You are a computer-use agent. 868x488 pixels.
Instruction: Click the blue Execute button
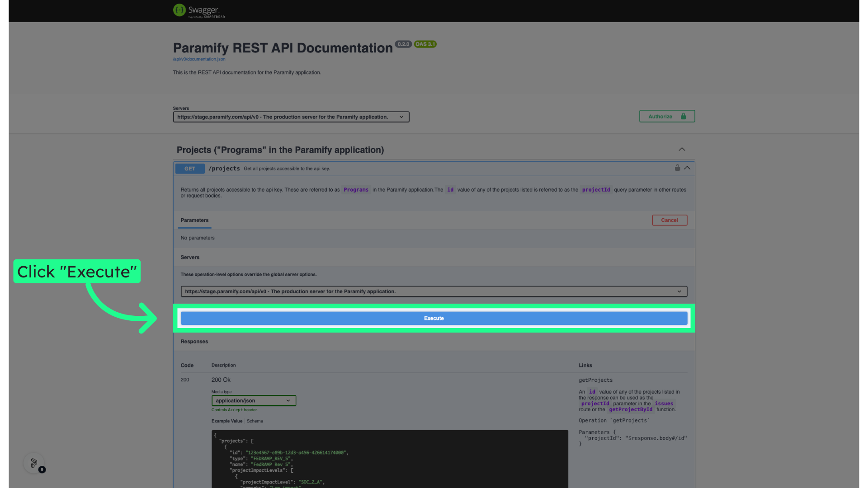point(434,319)
